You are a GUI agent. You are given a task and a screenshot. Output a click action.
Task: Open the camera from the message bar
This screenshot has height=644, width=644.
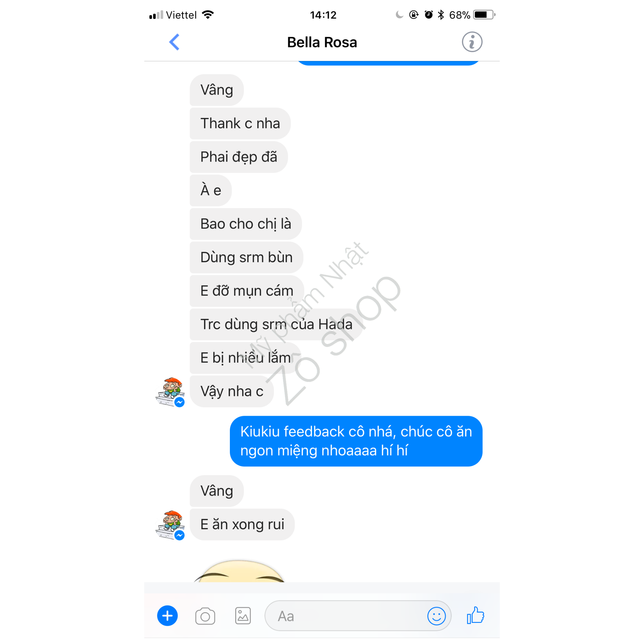[205, 616]
